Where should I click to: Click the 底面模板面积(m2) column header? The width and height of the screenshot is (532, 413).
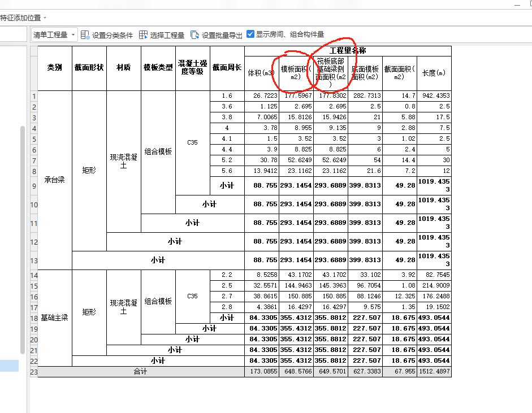[x=365, y=73]
